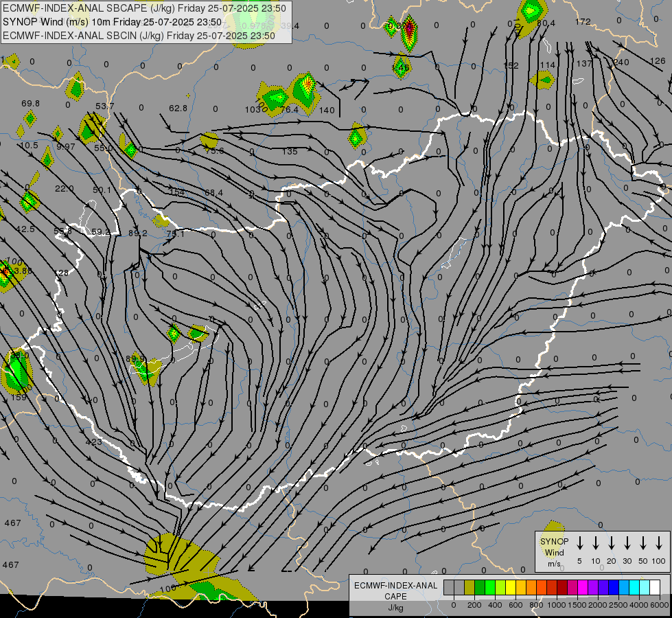Select the olive swatch in the CAPE color scale
This screenshot has height=618, width=672.
470,587
